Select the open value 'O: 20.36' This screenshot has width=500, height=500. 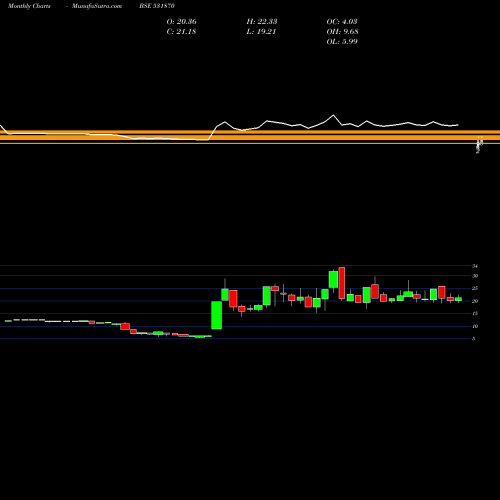click(182, 21)
